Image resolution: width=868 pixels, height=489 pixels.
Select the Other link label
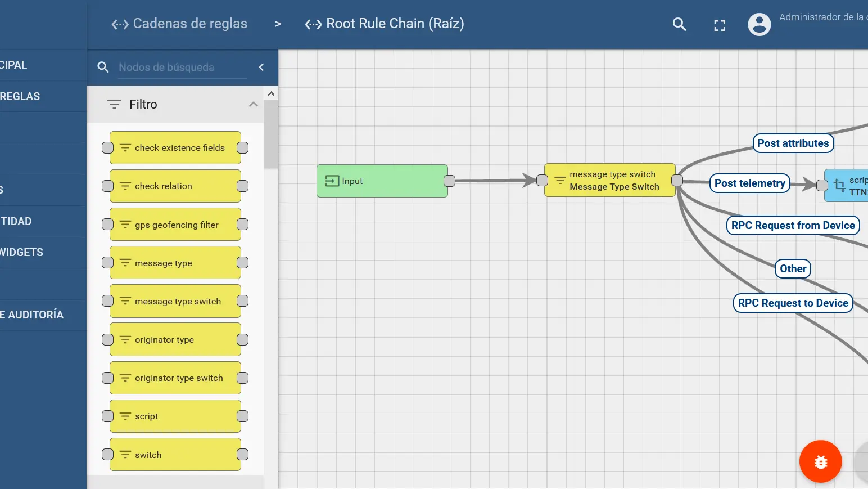coord(793,269)
